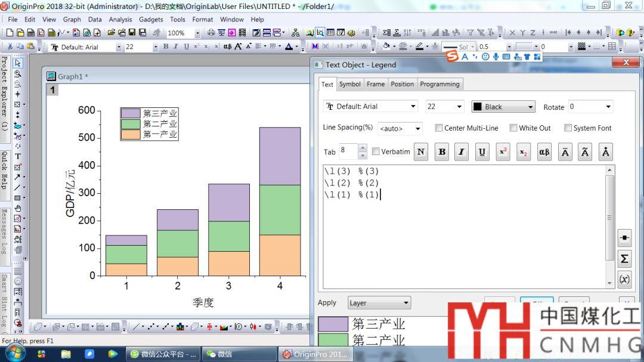Click the font color A icon
Viewport: 644px width, 362px height.
point(289,47)
